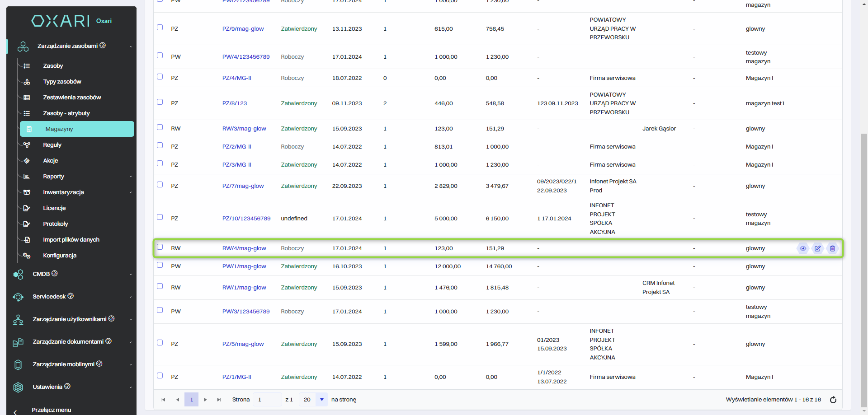Click the Ustawienia gear icon in sidebar
This screenshot has height=415, width=868.
coord(18,387)
